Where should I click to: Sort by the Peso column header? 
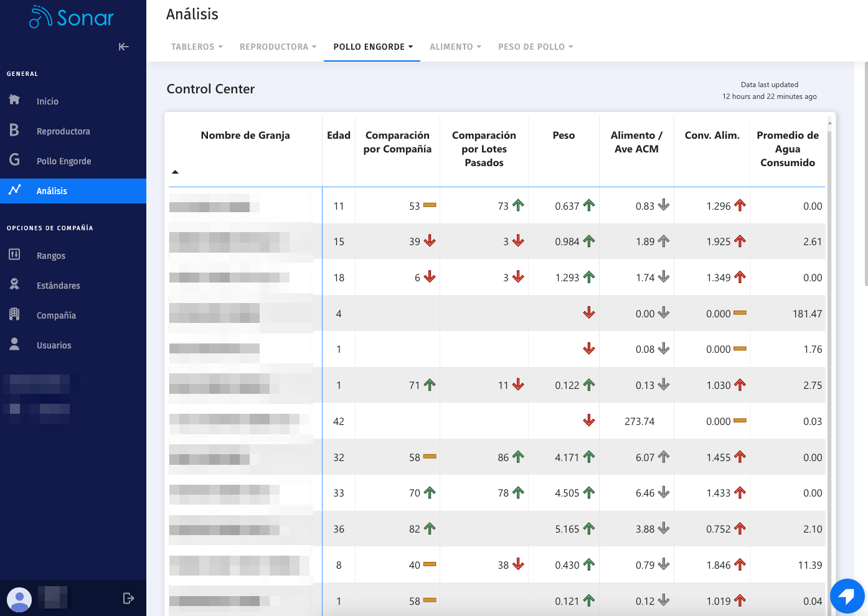click(564, 135)
